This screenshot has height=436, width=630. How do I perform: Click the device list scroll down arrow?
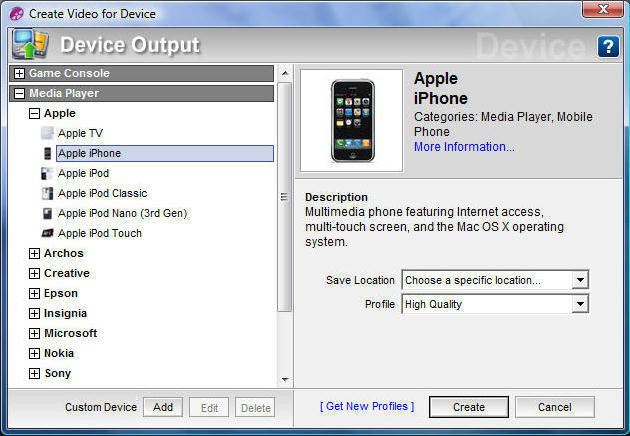[x=285, y=379]
